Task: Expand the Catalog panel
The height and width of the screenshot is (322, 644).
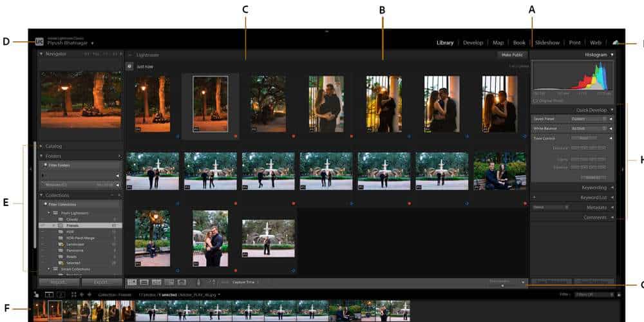Action: [41, 146]
